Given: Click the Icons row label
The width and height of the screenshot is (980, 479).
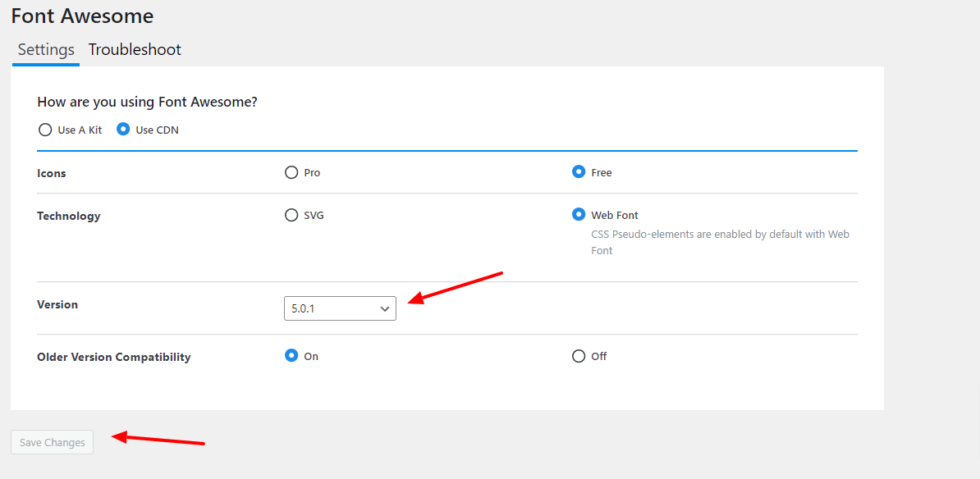Looking at the screenshot, I should [x=51, y=174].
